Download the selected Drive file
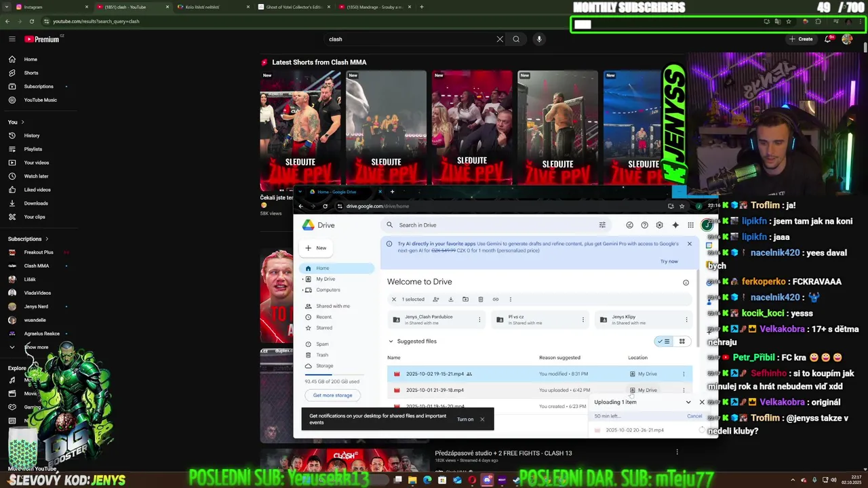This screenshot has height=488, width=868. pos(450,299)
